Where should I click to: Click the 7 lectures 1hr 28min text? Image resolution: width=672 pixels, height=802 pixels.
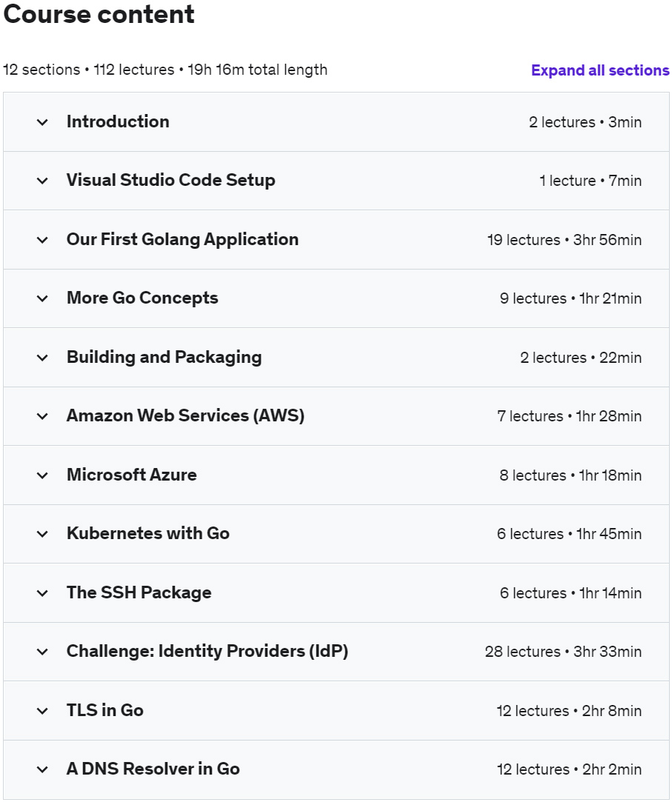(x=569, y=416)
